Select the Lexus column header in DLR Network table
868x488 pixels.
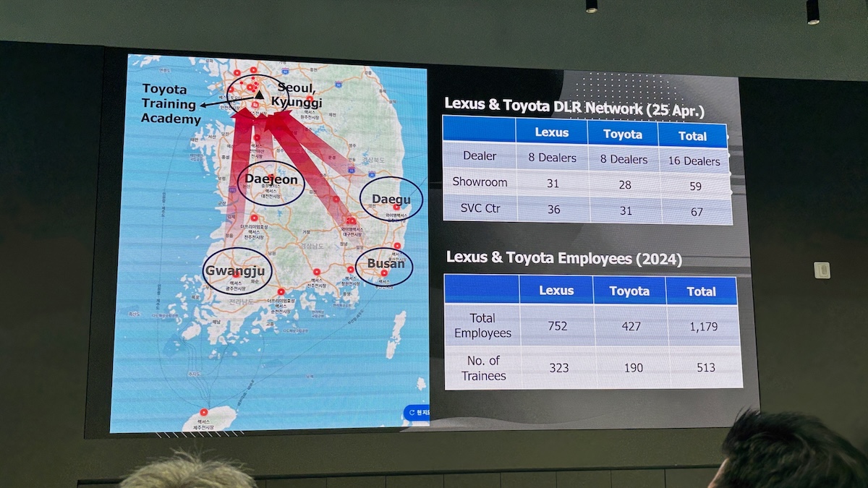551,132
